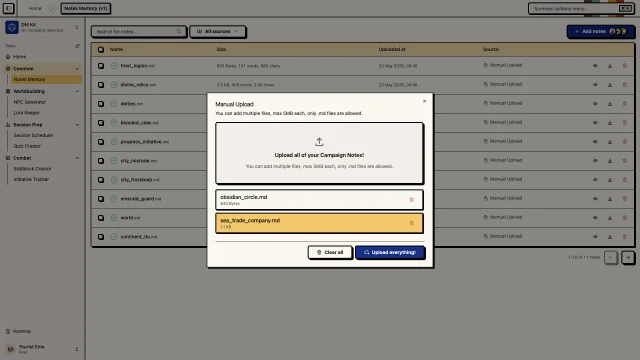Go to Home in sidebar

point(19,57)
